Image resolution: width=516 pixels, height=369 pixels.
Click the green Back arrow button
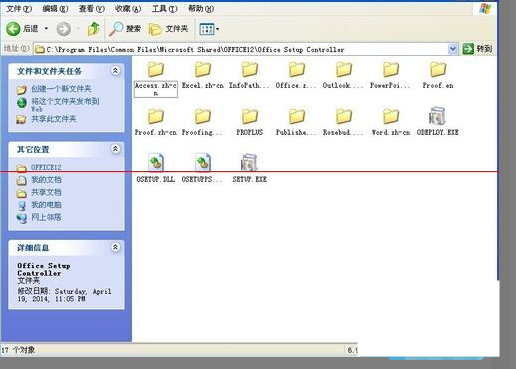pos(13,29)
